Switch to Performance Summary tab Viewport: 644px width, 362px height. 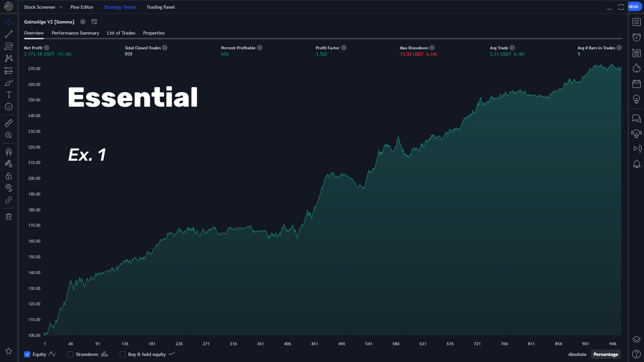75,33
